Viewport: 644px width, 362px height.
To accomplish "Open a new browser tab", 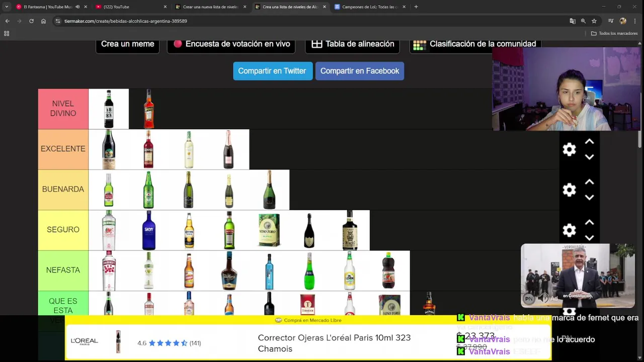I will [416, 7].
